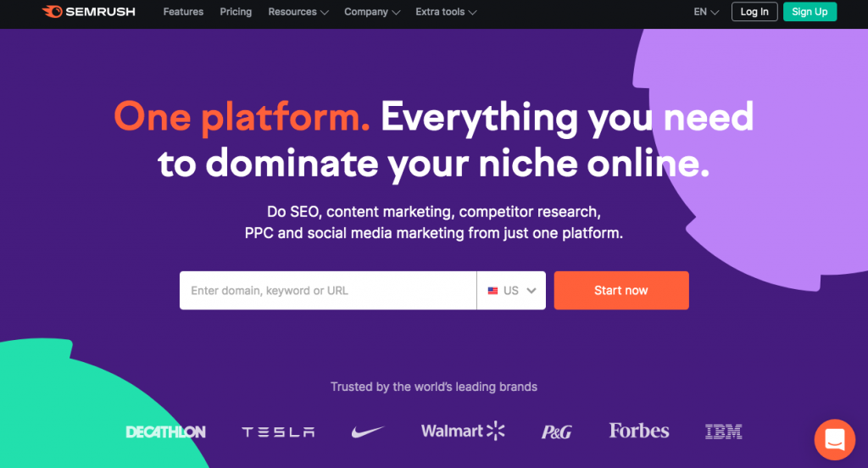Click the Tesla brand logo

(278, 432)
